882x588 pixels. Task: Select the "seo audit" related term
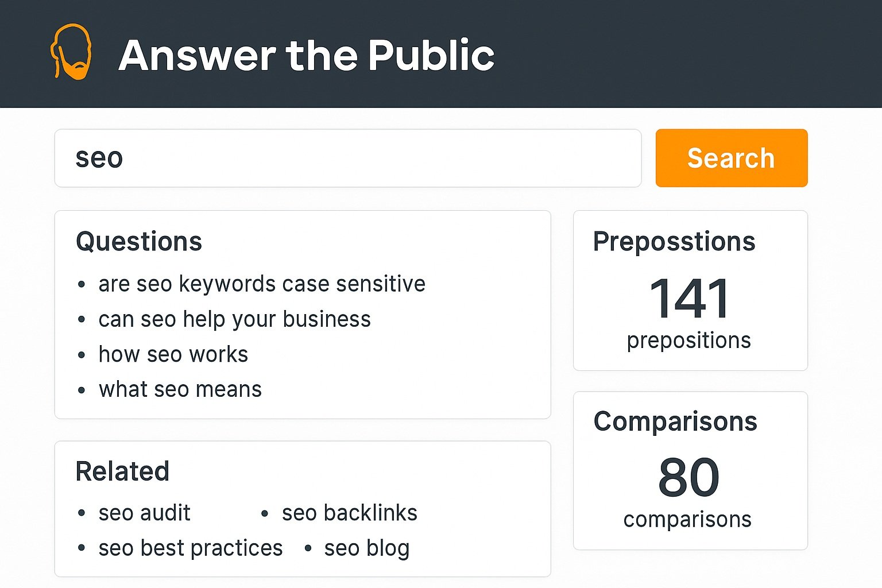click(x=144, y=513)
